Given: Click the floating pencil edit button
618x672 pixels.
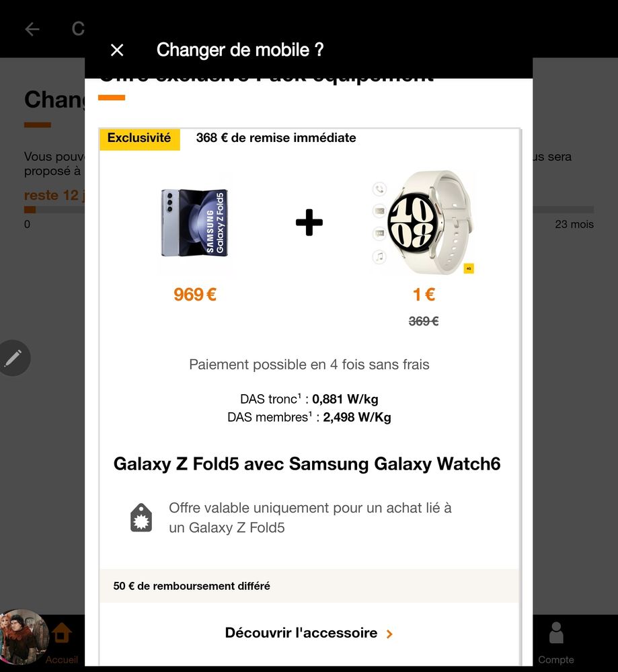Looking at the screenshot, I should pos(13,359).
